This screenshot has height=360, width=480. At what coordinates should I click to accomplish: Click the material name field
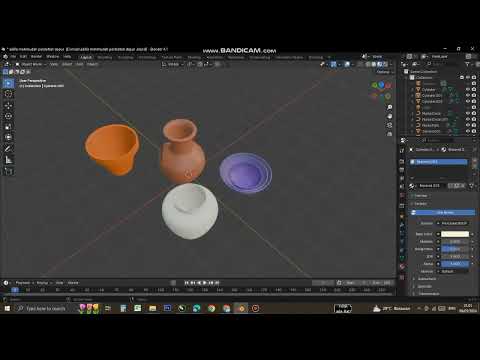coord(432,186)
